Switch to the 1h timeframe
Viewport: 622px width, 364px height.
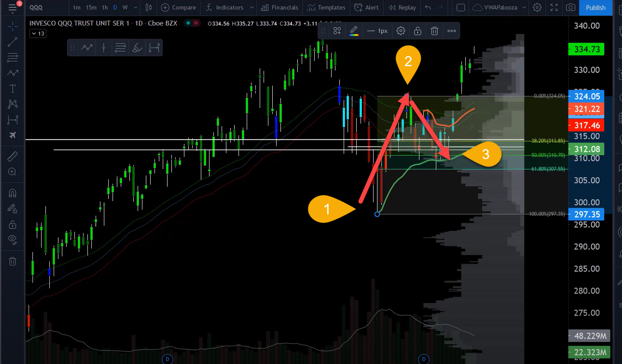[105, 7]
